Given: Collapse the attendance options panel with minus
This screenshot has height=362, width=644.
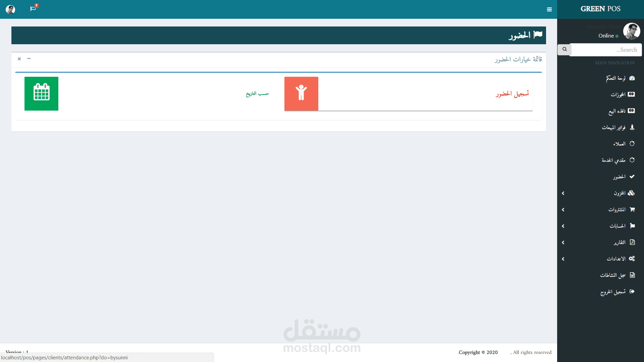Looking at the screenshot, I should [29, 59].
